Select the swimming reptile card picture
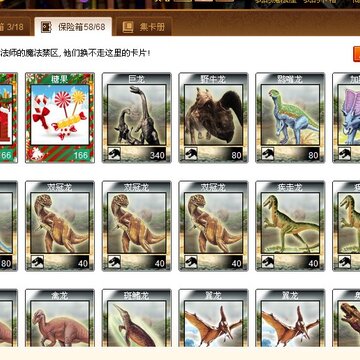360x360 pixels. click(x=137, y=324)
